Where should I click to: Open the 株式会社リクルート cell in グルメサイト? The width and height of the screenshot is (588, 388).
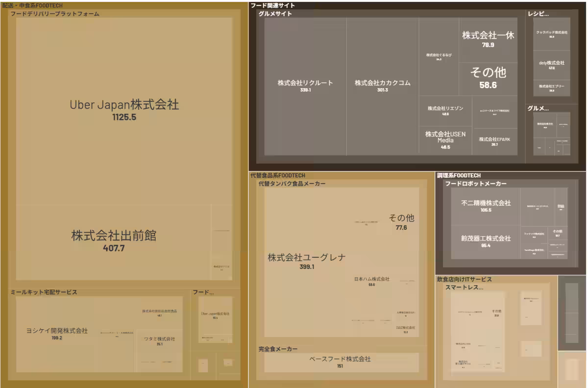[305, 83]
